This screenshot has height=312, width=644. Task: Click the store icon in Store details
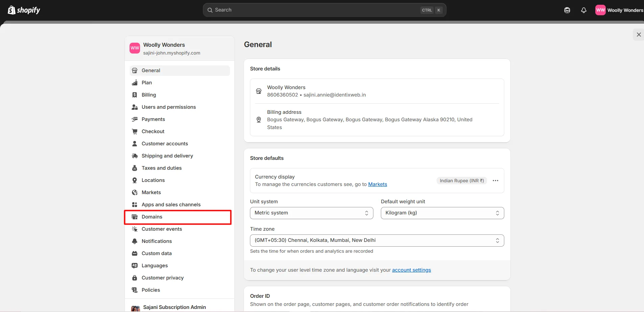click(259, 91)
